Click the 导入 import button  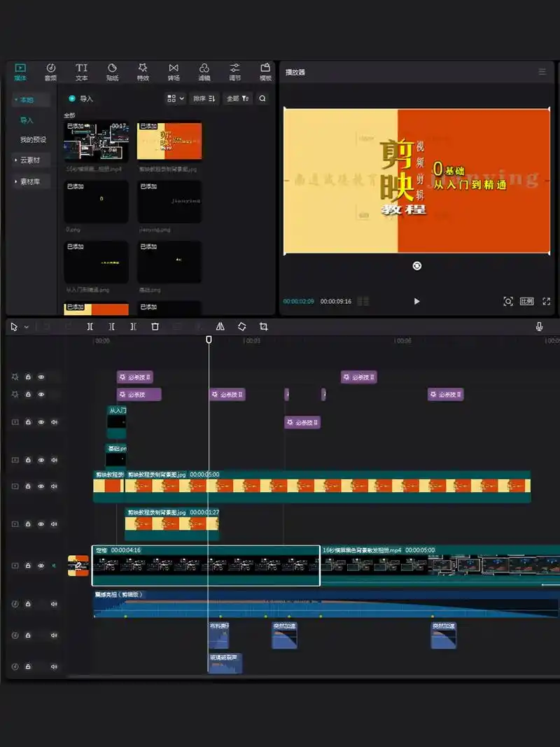pyautogui.click(x=81, y=99)
